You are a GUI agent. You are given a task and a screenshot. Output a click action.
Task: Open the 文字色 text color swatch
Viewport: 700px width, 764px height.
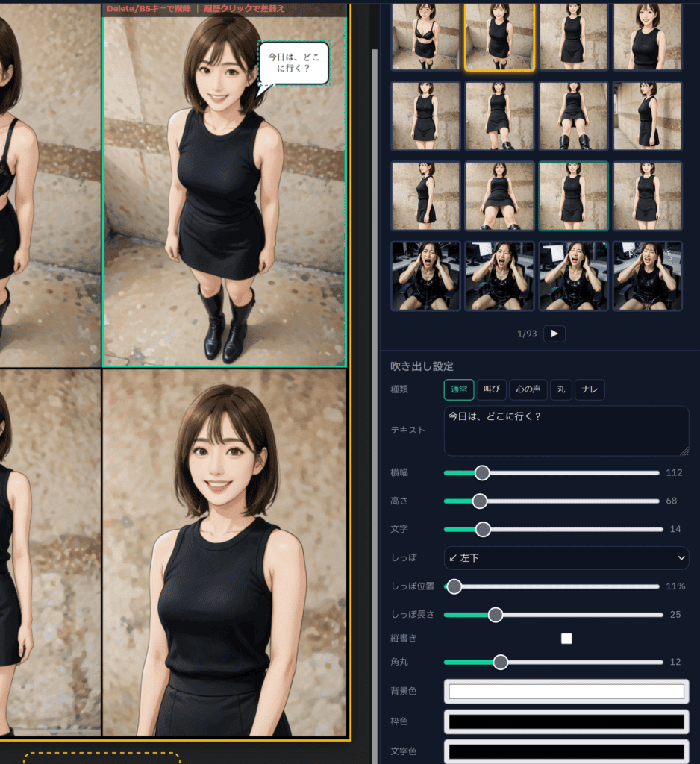point(566,751)
